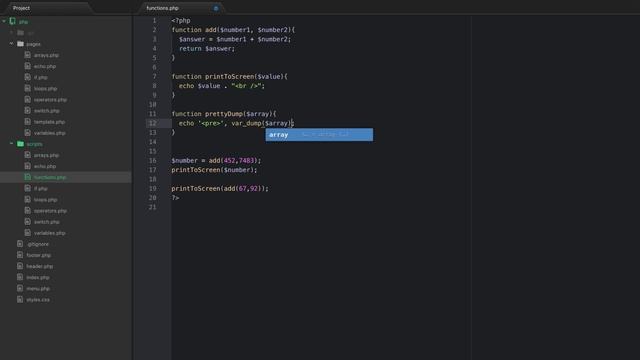Click the closing '?>' tag on line 20
Viewport: 640px width, 360px height.
point(175,198)
